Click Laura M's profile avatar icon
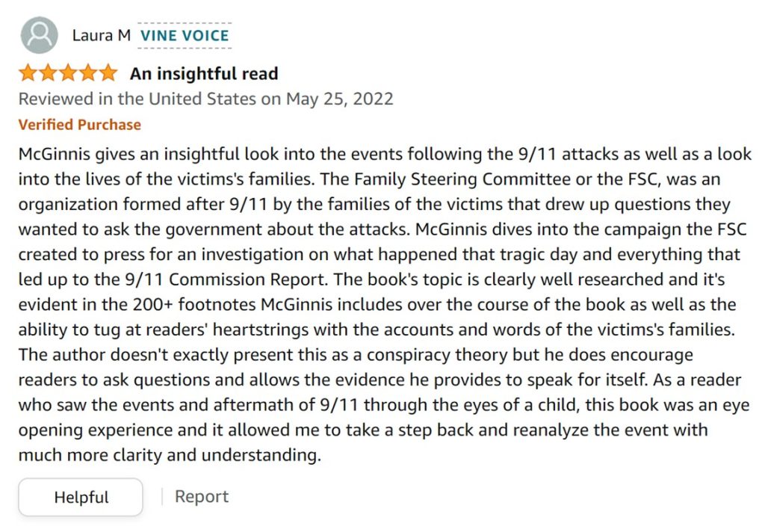The width and height of the screenshot is (765, 532). 39,35
